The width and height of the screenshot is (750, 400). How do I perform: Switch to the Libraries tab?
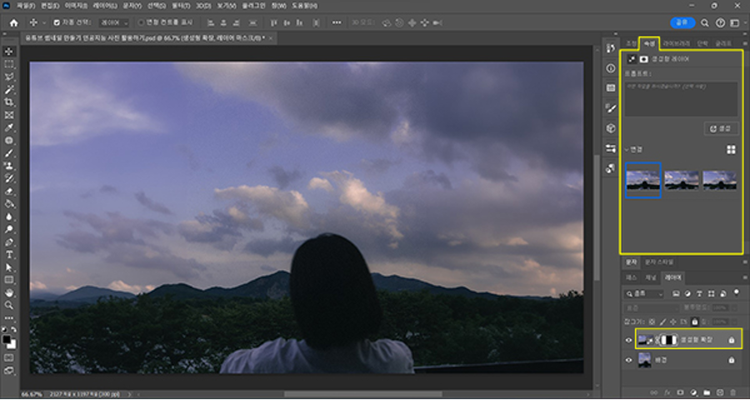tap(676, 44)
